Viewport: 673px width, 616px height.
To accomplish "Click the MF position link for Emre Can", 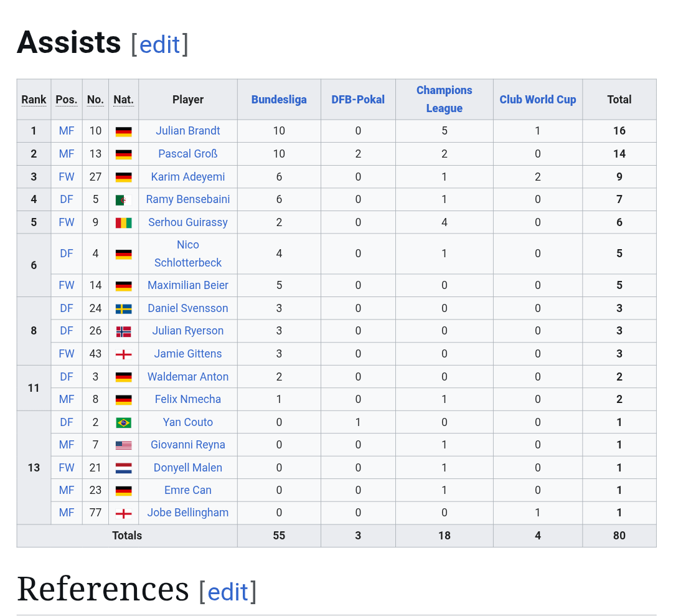I will pos(67,490).
